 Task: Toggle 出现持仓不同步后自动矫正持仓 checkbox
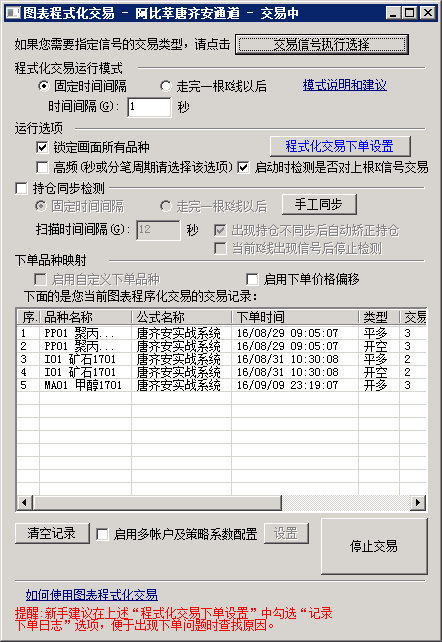pos(220,231)
